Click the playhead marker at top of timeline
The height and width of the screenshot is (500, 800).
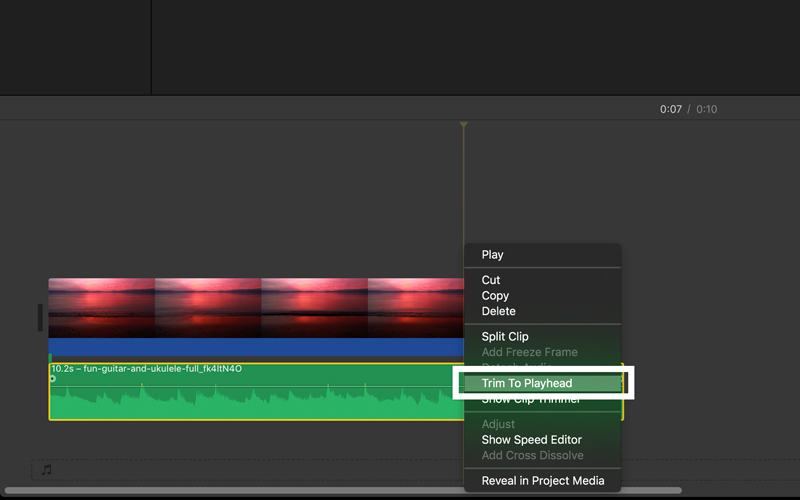tap(463, 124)
